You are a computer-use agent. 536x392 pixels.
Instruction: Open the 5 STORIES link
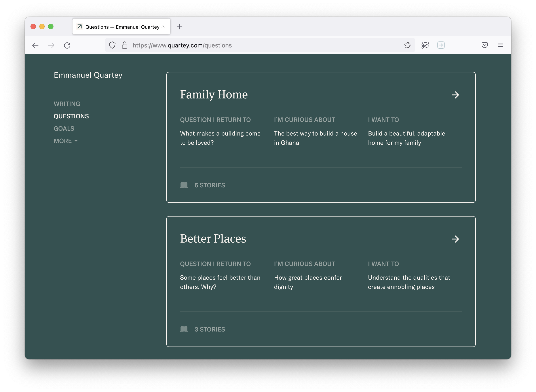point(202,185)
